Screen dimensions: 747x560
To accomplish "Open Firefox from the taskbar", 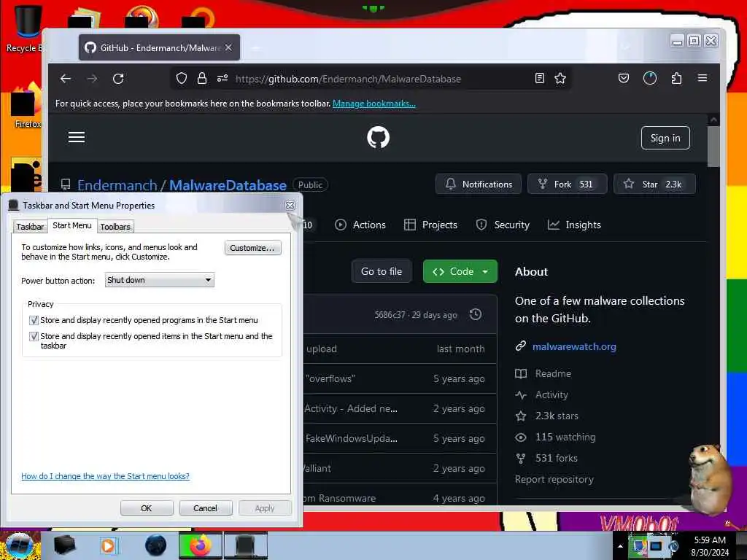I will click(200, 545).
